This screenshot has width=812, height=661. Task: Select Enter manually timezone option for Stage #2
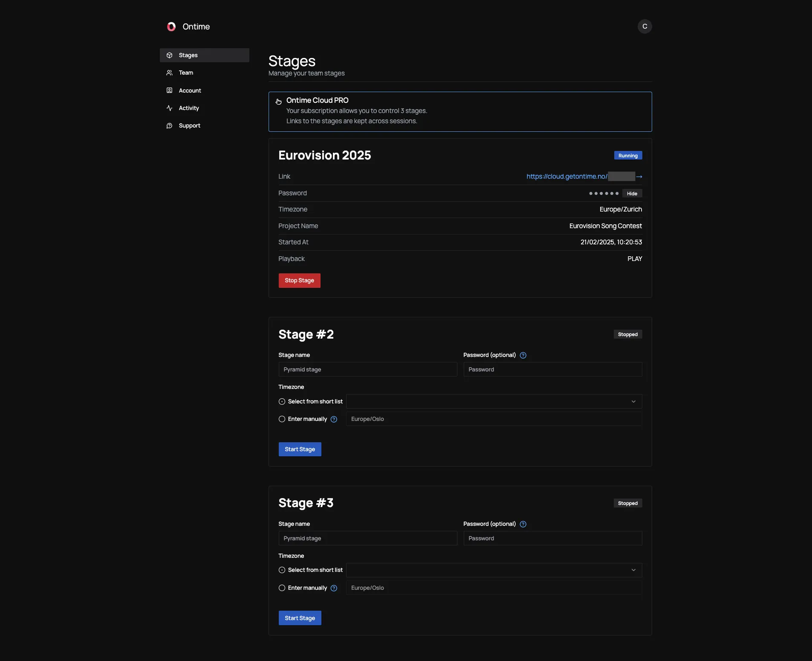pyautogui.click(x=282, y=419)
